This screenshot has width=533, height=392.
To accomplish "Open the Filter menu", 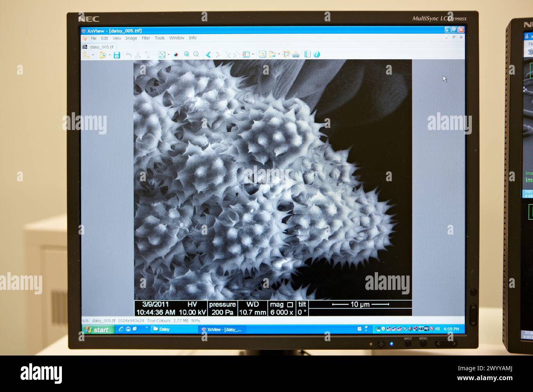I will point(146,38).
